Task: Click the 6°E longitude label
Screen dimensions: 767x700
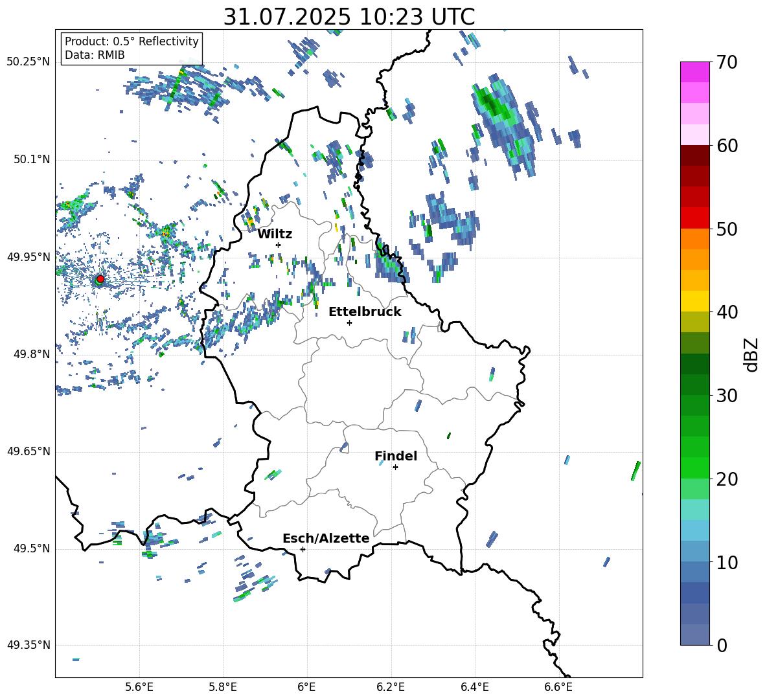Action: (306, 687)
